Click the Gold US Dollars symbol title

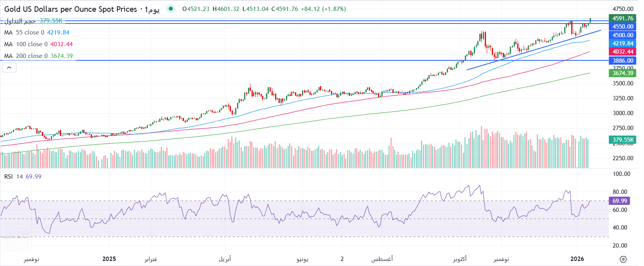[x=70, y=9]
